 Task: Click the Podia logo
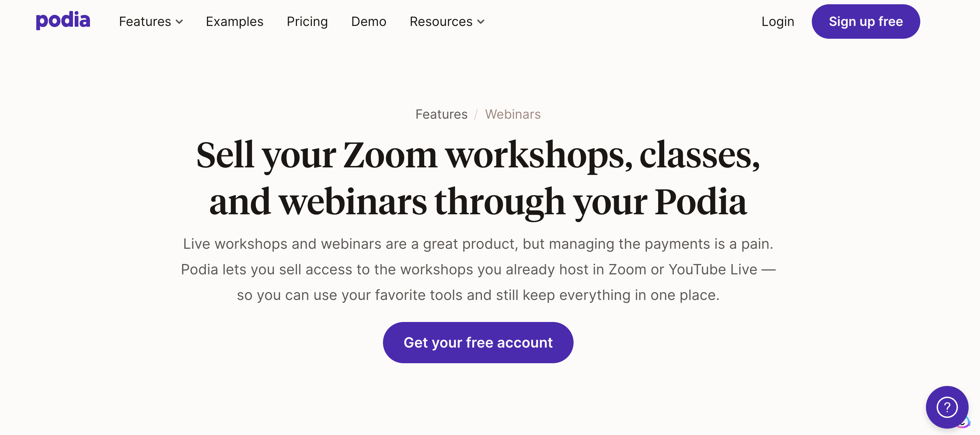(x=63, y=21)
